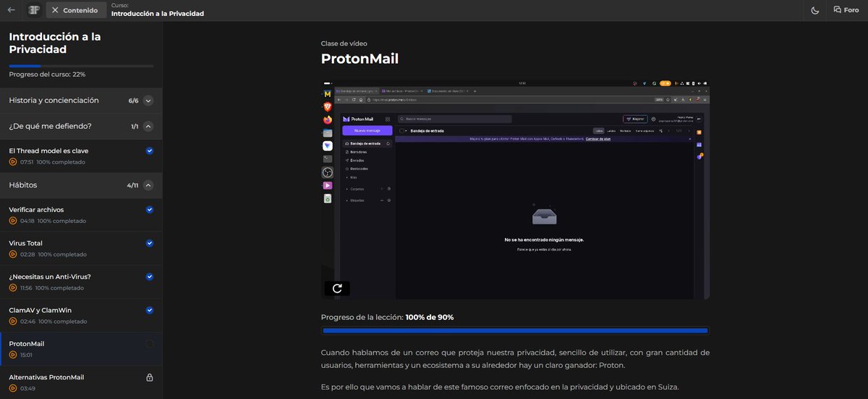Click the platform logo in header
Image resolution: width=868 pixels, height=399 pixels.
point(34,10)
